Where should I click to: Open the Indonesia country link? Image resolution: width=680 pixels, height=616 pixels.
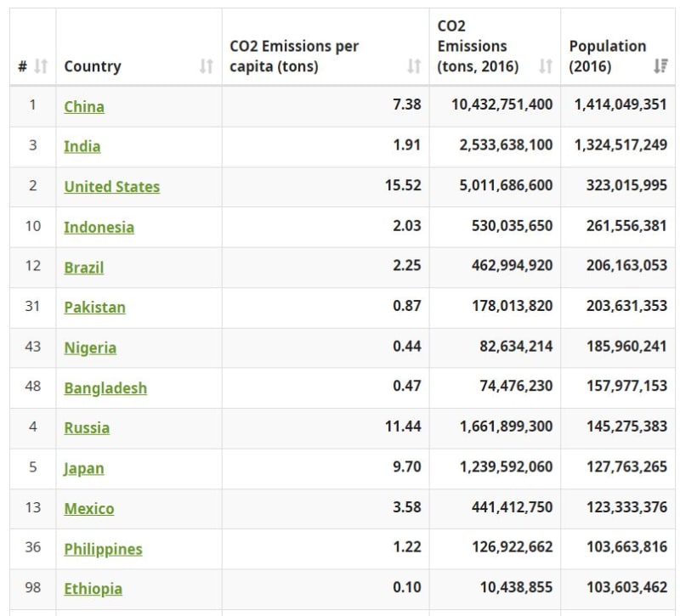point(99,227)
